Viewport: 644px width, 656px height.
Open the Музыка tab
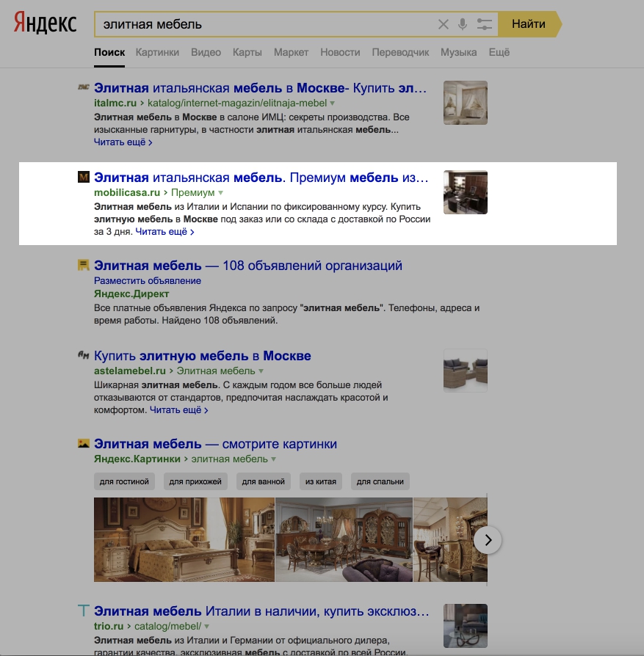pyautogui.click(x=458, y=52)
